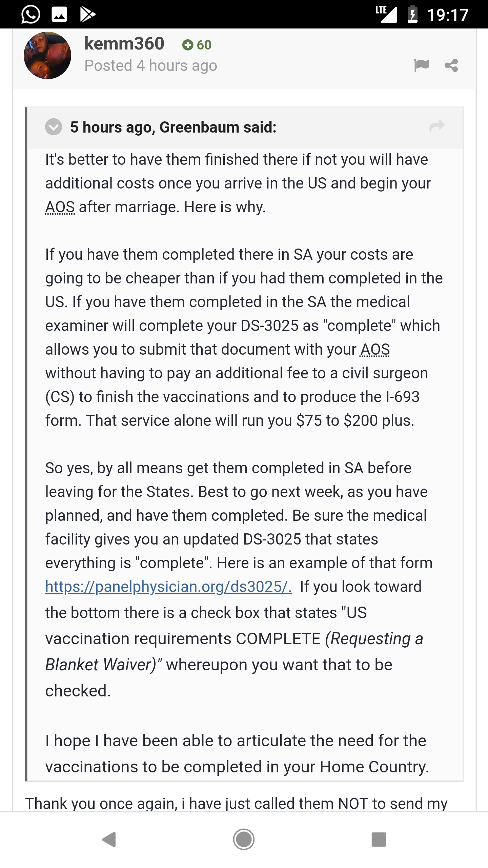The width and height of the screenshot is (488, 868).
Task: Tap the share post icon
Action: pos(451,65)
